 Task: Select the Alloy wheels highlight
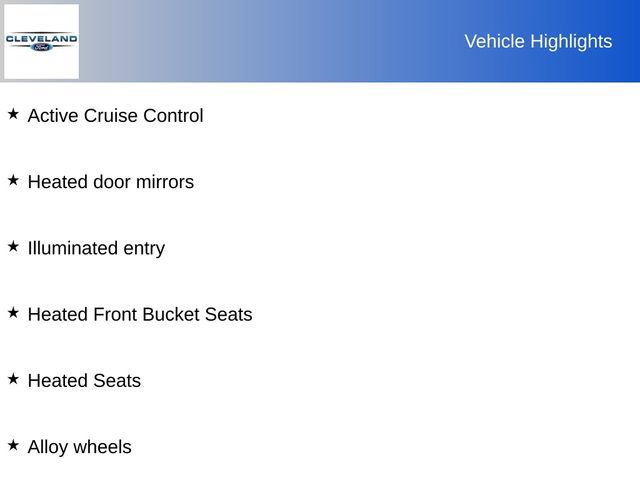point(79,447)
